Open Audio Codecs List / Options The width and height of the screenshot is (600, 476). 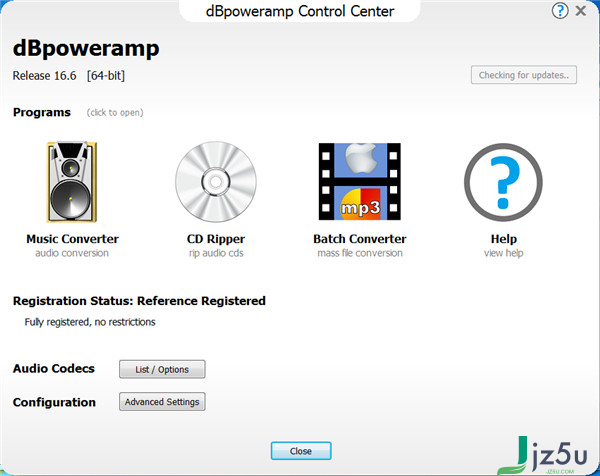click(x=162, y=369)
